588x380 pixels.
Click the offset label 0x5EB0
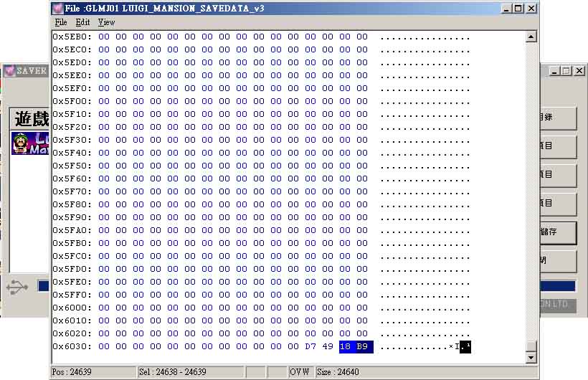pyautogui.click(x=72, y=37)
